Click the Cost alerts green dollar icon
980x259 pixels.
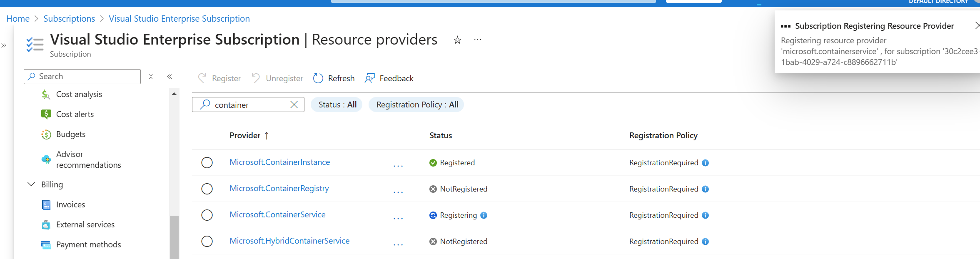pyautogui.click(x=46, y=114)
